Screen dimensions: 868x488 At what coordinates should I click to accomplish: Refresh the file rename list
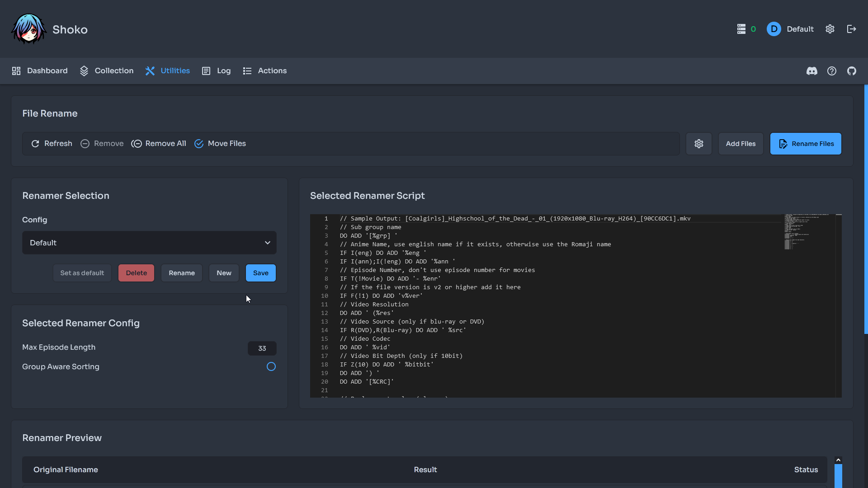pyautogui.click(x=52, y=144)
